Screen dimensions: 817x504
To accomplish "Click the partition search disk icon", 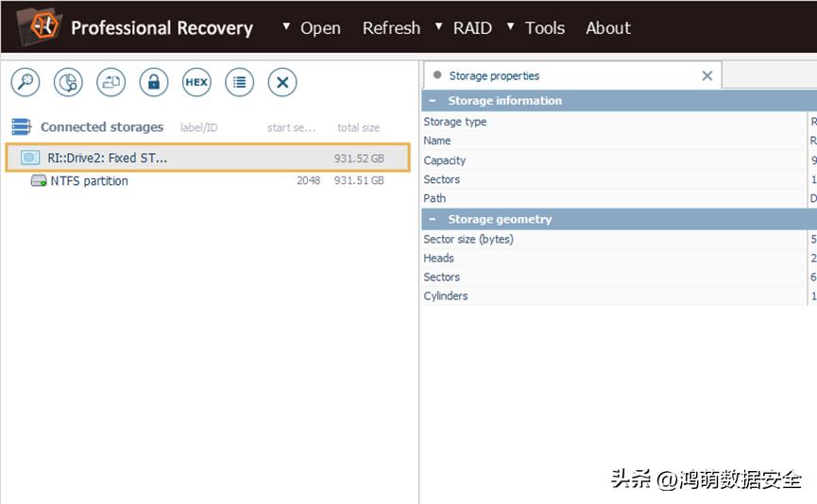I will tap(68, 82).
